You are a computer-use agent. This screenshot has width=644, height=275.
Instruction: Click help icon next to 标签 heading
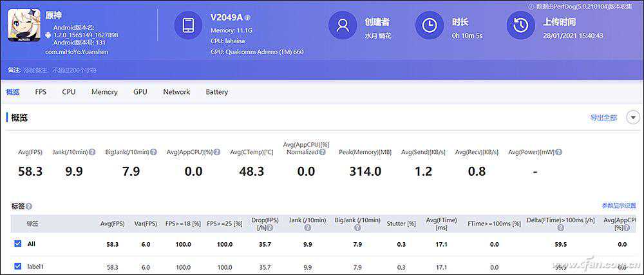28,206
